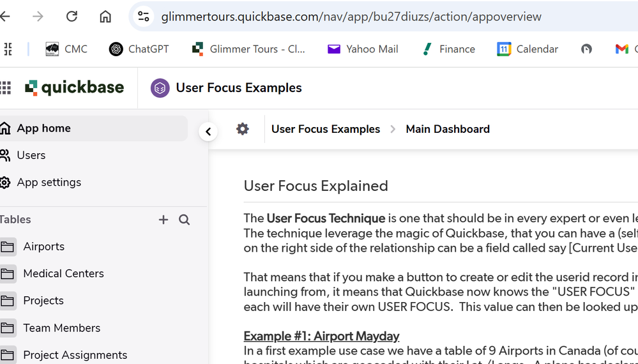Click the User Focus Examples app title

point(239,88)
